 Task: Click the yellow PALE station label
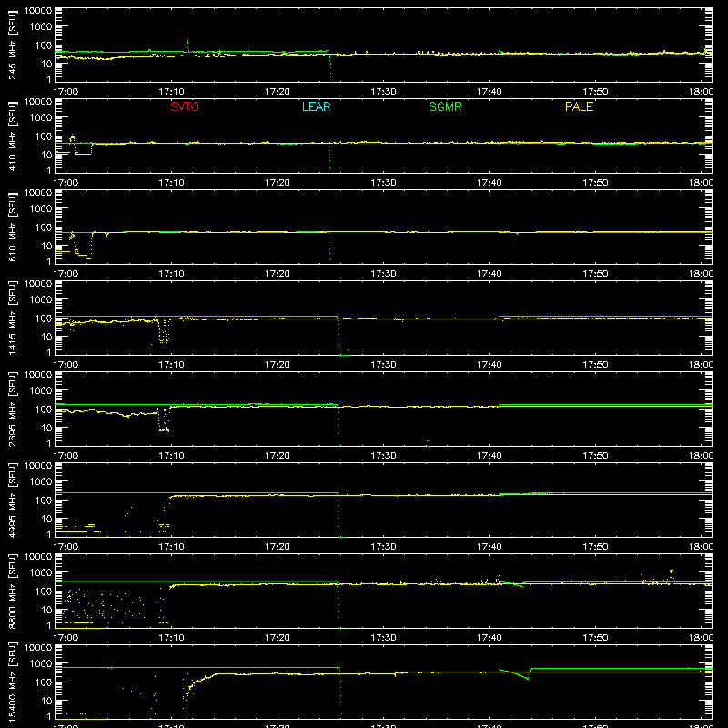(579, 106)
